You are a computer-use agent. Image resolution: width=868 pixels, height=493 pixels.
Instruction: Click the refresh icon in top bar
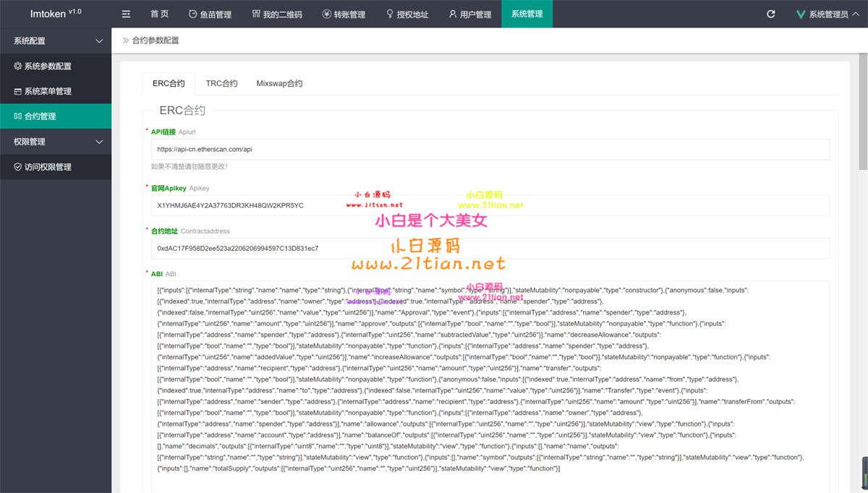tap(771, 14)
